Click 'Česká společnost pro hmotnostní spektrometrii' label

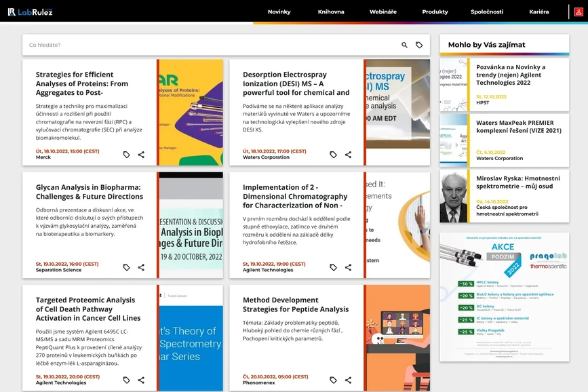pyautogui.click(x=507, y=210)
